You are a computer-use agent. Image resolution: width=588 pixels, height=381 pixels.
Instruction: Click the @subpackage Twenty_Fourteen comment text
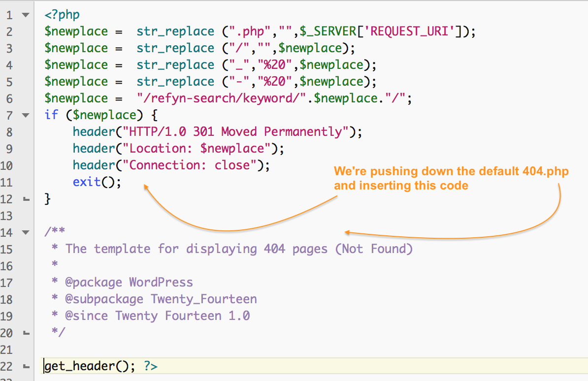[x=161, y=299]
